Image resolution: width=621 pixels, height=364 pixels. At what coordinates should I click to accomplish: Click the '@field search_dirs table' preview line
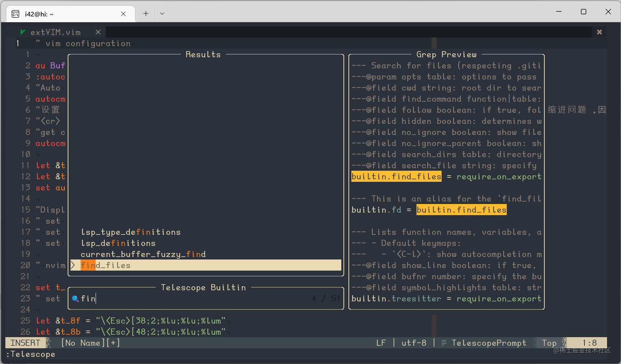point(446,154)
